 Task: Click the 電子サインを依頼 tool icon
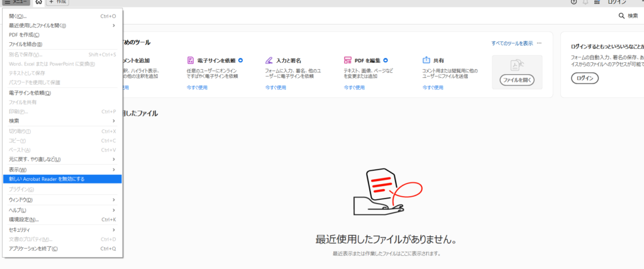tap(191, 60)
